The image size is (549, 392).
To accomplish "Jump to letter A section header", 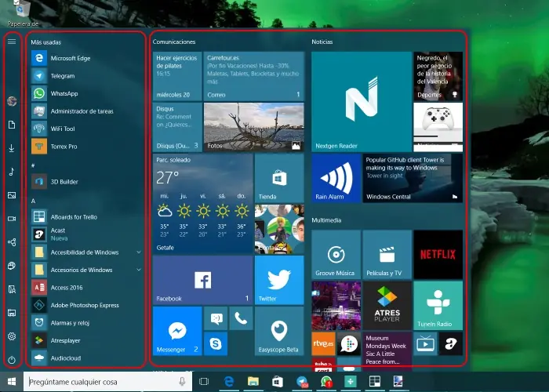I will point(33,201).
